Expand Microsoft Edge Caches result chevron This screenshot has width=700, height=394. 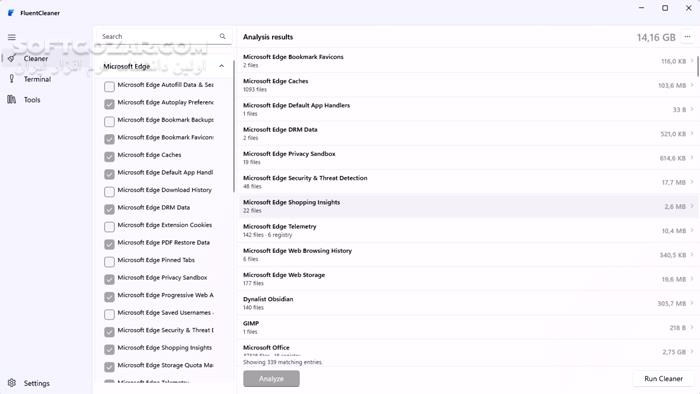(x=692, y=85)
